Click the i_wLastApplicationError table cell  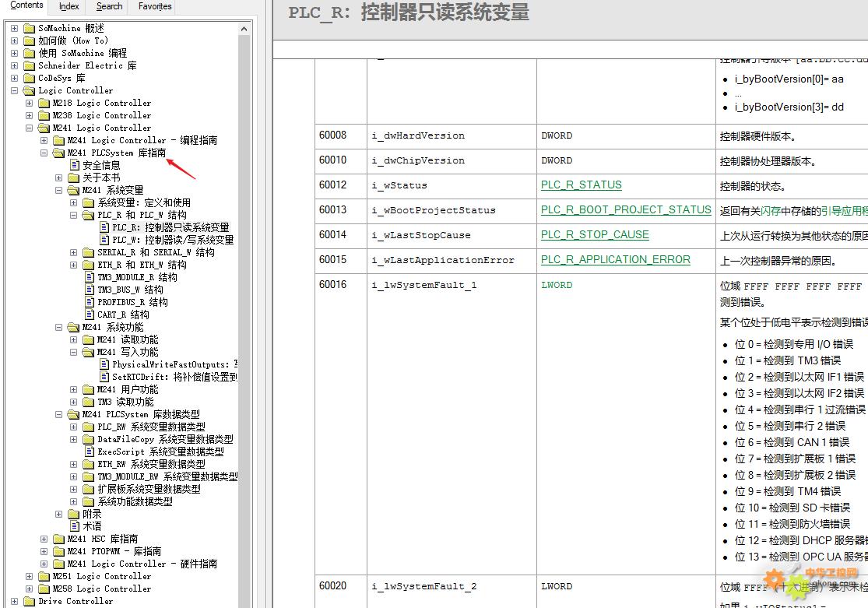pos(452,260)
